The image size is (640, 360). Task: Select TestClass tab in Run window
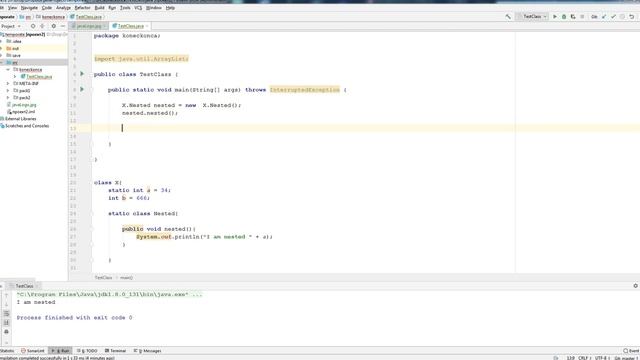click(x=24, y=286)
